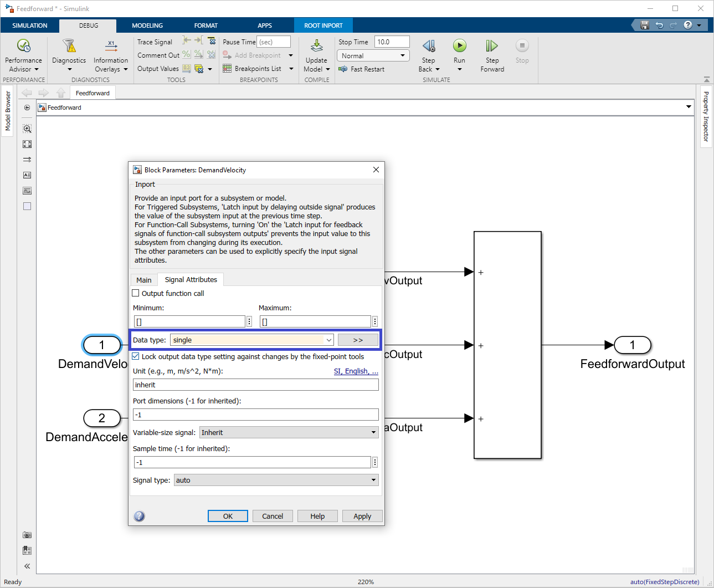714x588 pixels.
Task: Collapse the palette with the double chevron
Action: 27,566
